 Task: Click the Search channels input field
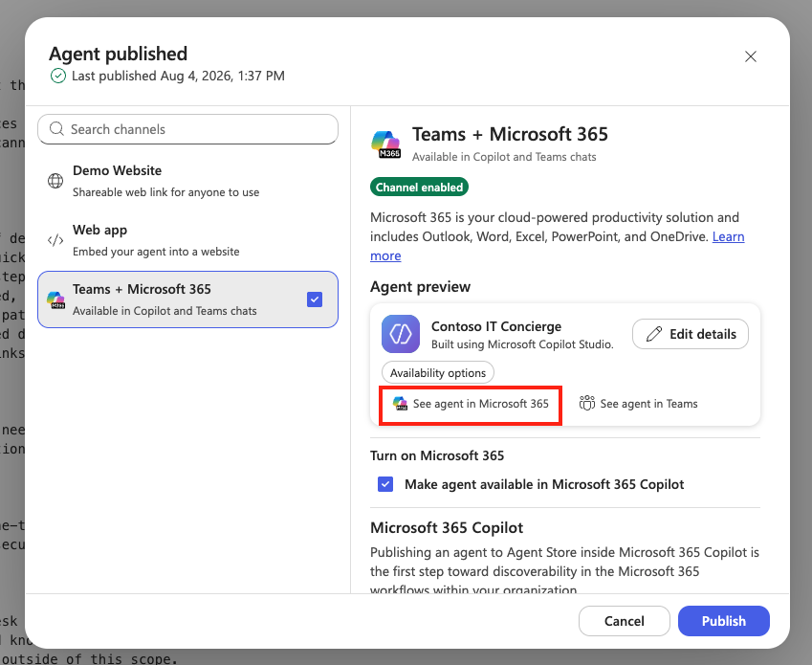pos(188,129)
